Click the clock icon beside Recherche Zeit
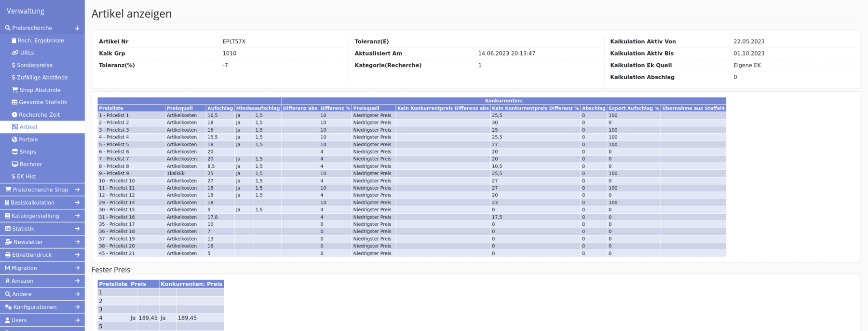 [x=14, y=115]
